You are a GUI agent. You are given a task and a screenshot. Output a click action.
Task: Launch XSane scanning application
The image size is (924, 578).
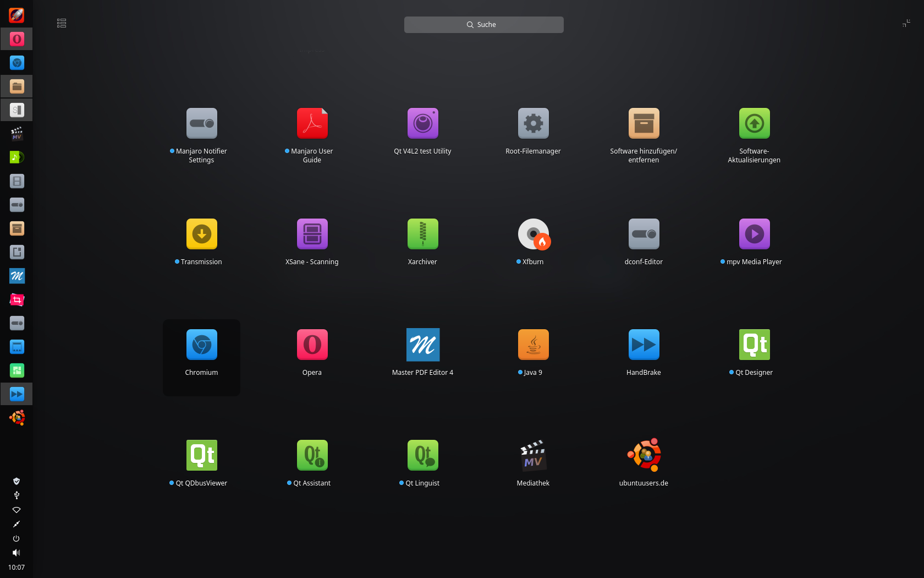pos(312,235)
